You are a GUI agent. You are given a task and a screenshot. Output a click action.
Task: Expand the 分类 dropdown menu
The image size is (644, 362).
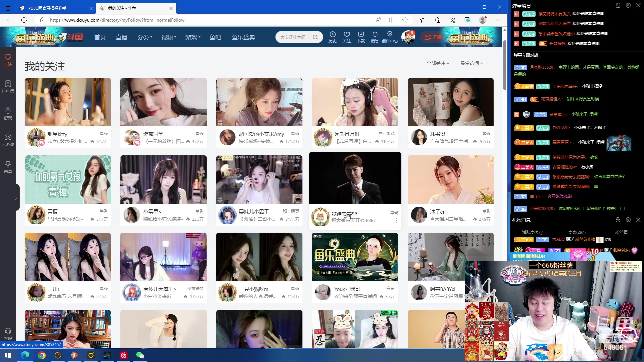coord(145,37)
